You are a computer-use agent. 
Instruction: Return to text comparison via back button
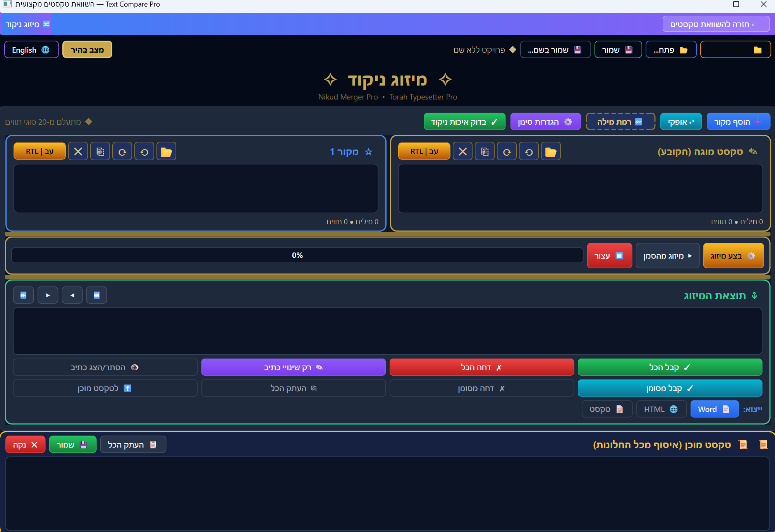click(716, 24)
